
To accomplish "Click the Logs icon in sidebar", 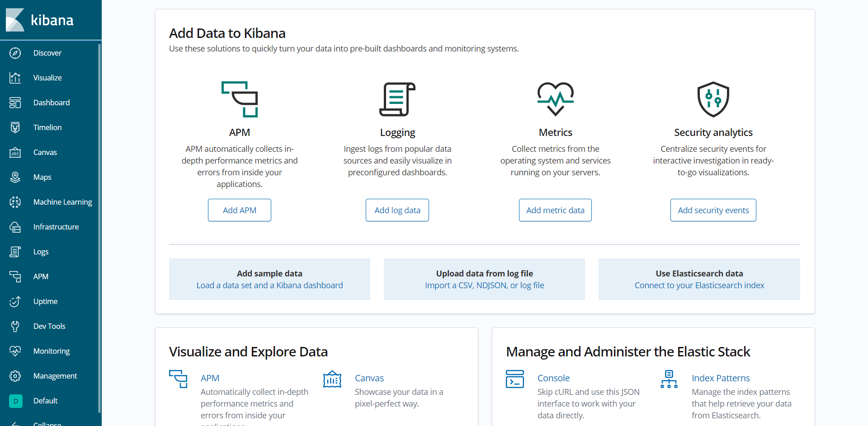I will [15, 252].
